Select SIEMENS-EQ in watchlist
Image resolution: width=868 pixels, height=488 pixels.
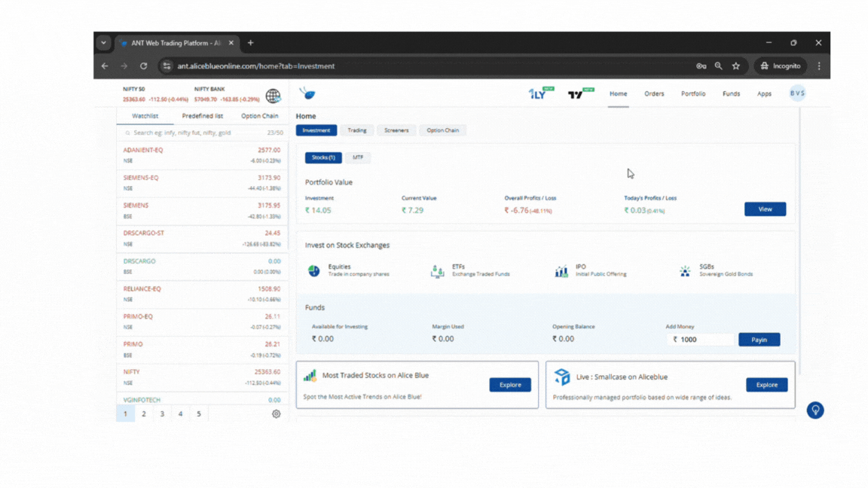click(x=202, y=183)
